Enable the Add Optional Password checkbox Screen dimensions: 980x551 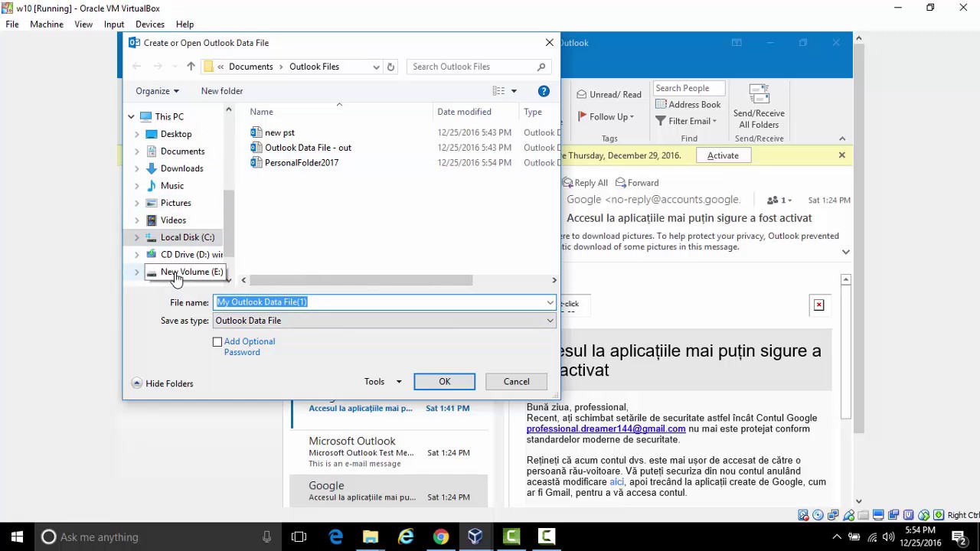217,342
